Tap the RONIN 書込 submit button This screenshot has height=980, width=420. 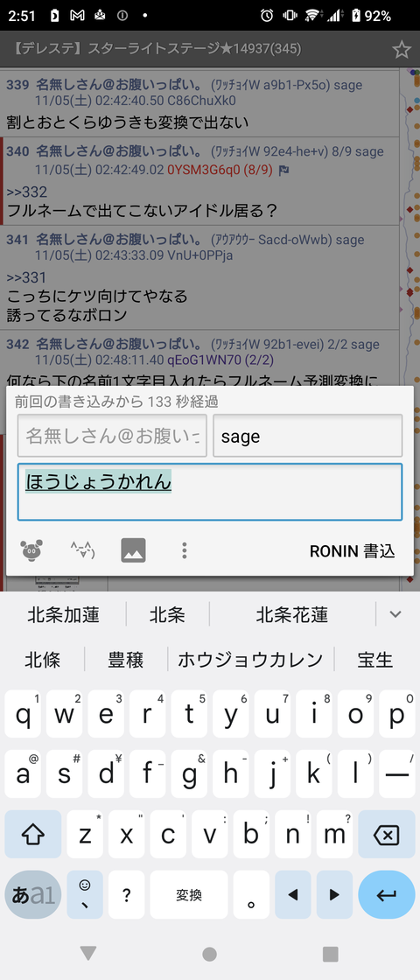353,551
